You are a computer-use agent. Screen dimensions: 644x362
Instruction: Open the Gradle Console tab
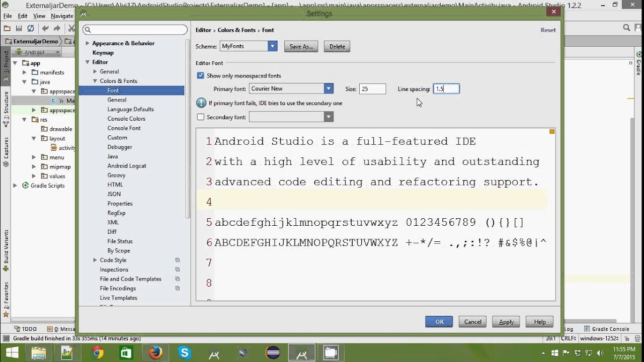point(607,329)
